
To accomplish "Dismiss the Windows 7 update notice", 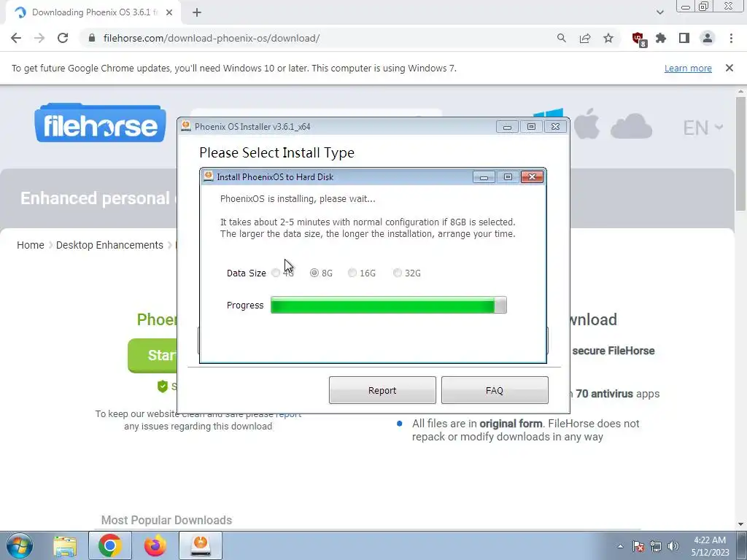I will pos(729,68).
